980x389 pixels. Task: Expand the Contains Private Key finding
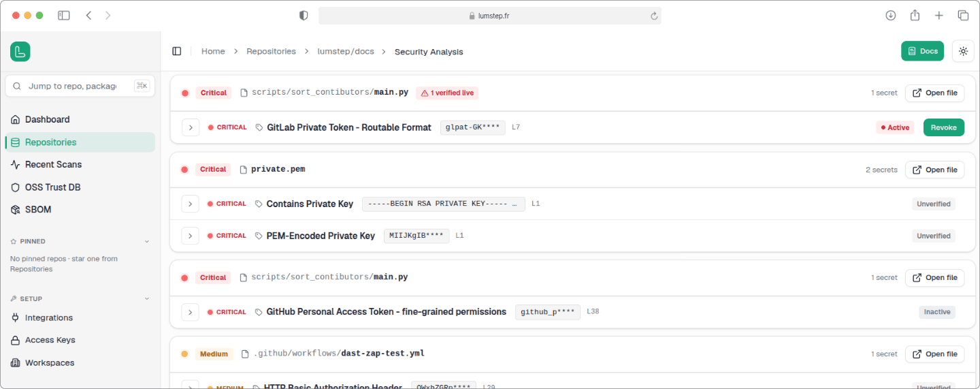point(191,204)
